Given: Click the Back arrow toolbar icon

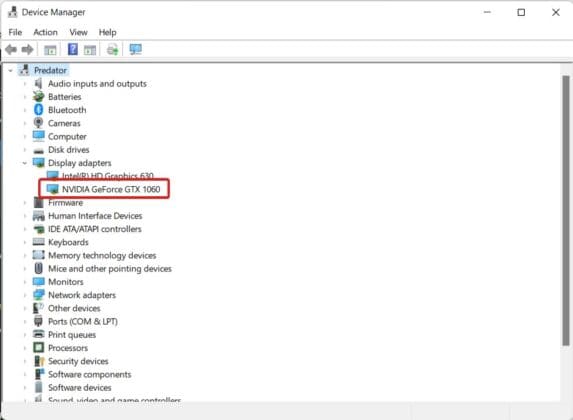Looking at the screenshot, I should click(11, 49).
